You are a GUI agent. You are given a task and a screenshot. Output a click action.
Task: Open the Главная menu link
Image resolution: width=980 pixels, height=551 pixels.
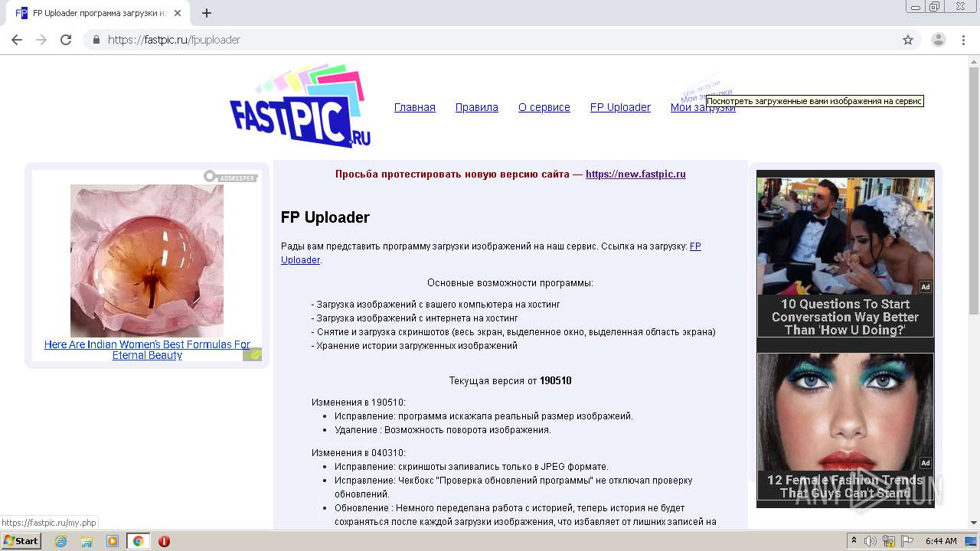pos(415,107)
